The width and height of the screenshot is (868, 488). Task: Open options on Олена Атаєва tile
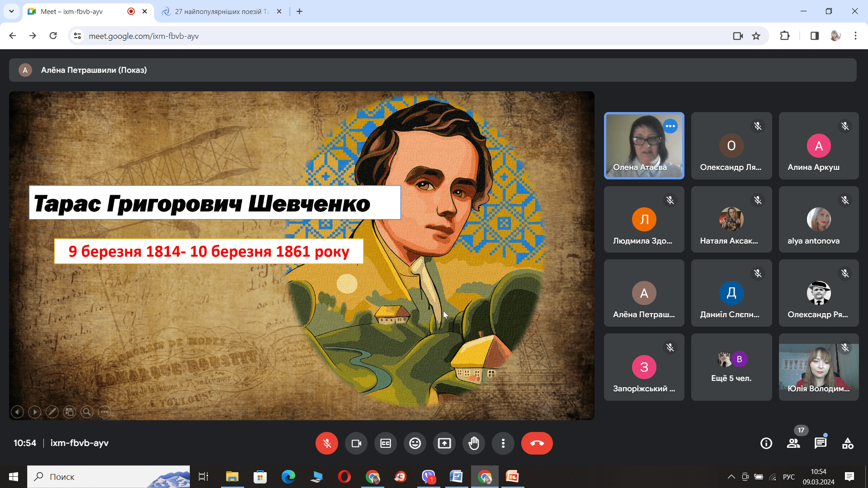[x=670, y=126]
